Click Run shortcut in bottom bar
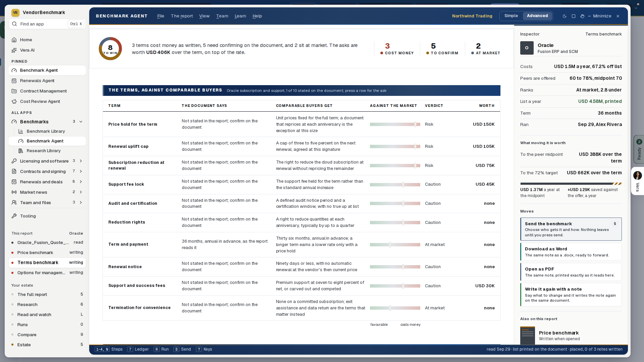The width and height of the screenshot is (644, 362). [161, 349]
